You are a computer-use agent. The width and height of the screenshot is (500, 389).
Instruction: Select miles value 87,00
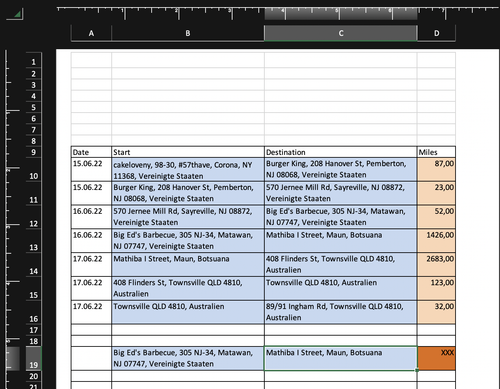[436, 170]
